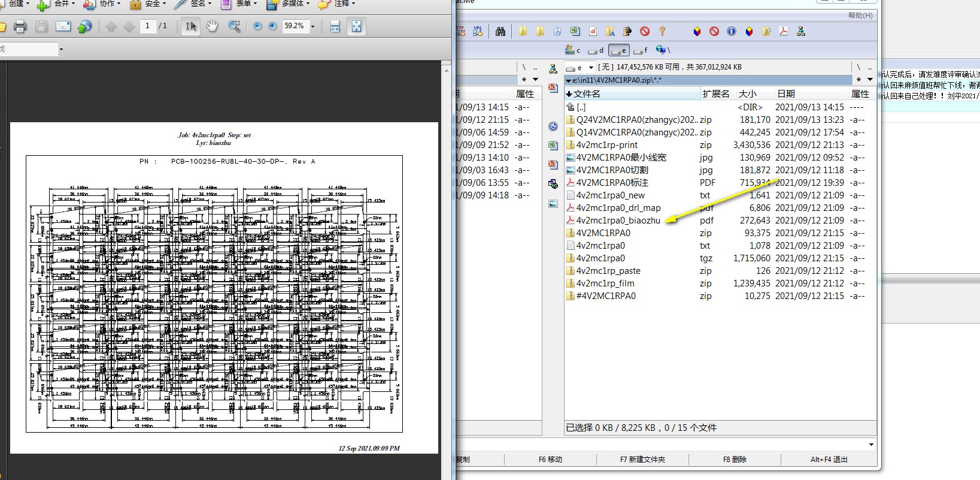Image resolution: width=980 pixels, height=480 pixels.
Task: Expand the drive selection combo box
Action: [x=591, y=68]
